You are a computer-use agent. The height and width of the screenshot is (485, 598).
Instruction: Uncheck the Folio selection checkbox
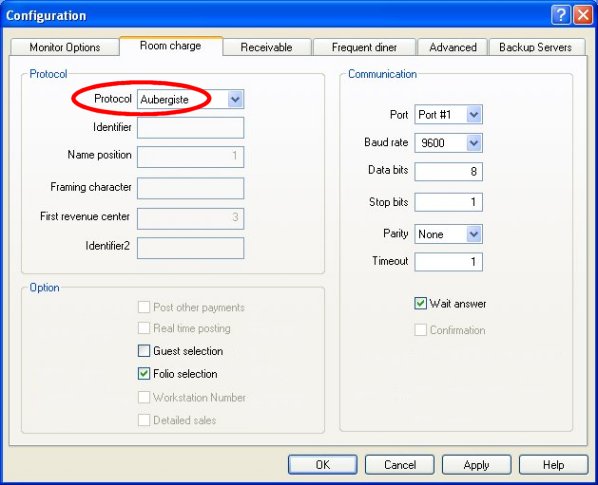144,374
